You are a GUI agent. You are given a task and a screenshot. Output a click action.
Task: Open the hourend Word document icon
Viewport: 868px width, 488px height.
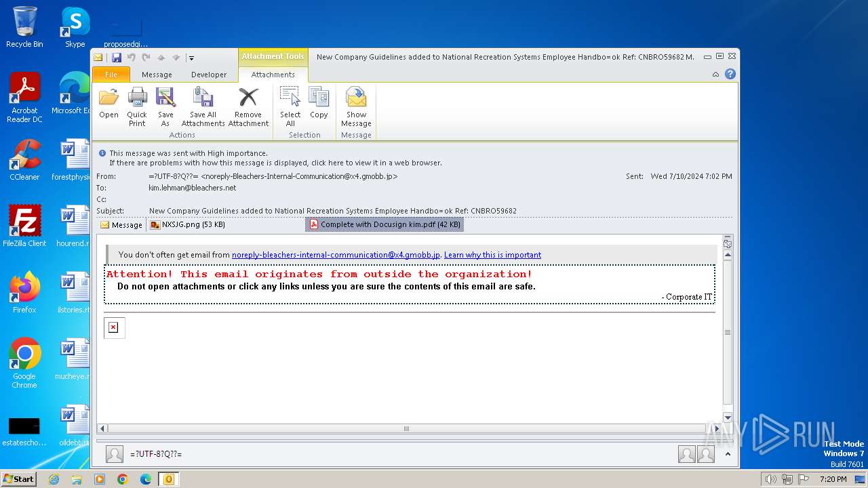73,226
